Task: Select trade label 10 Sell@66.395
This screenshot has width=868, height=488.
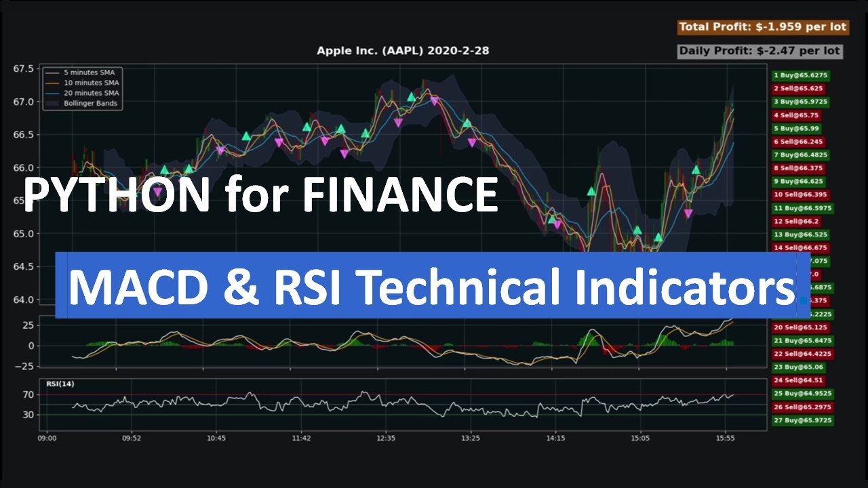Action: (x=801, y=195)
